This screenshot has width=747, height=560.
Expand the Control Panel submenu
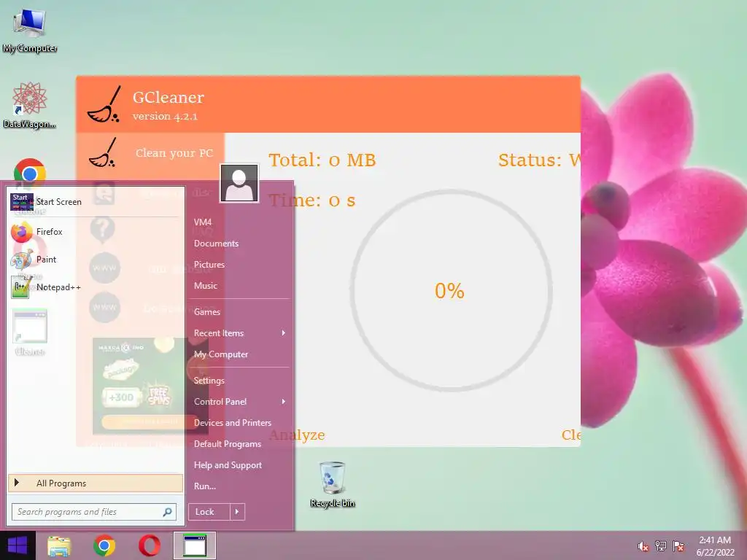click(x=239, y=402)
